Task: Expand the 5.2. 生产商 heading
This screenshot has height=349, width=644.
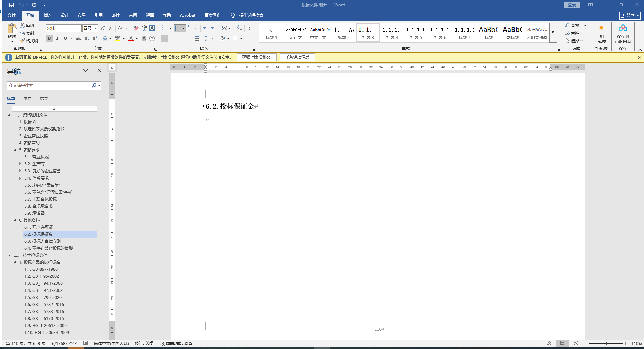Action: 20,164
